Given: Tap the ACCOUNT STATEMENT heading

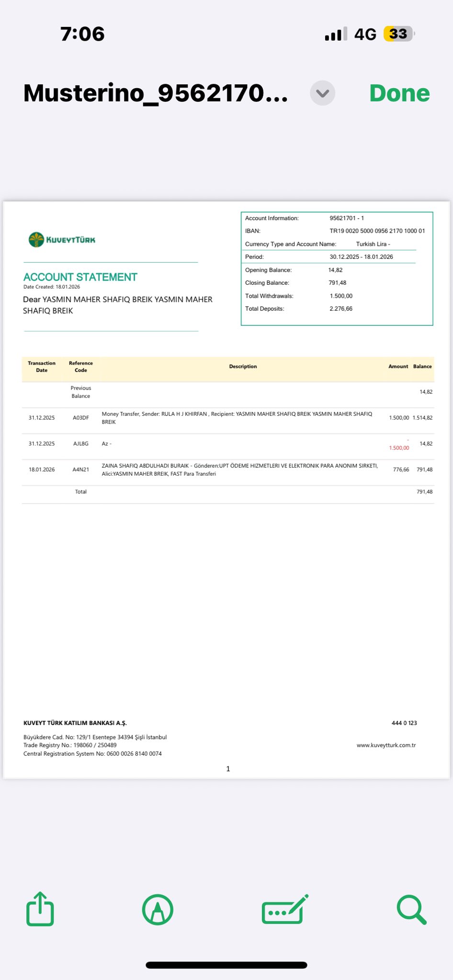Looking at the screenshot, I should (80, 277).
